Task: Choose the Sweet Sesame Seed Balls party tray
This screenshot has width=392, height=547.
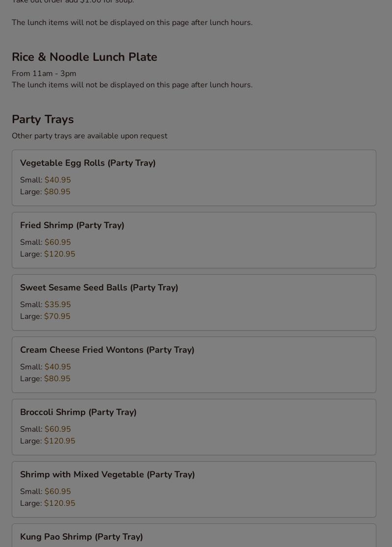Action: click(x=99, y=287)
